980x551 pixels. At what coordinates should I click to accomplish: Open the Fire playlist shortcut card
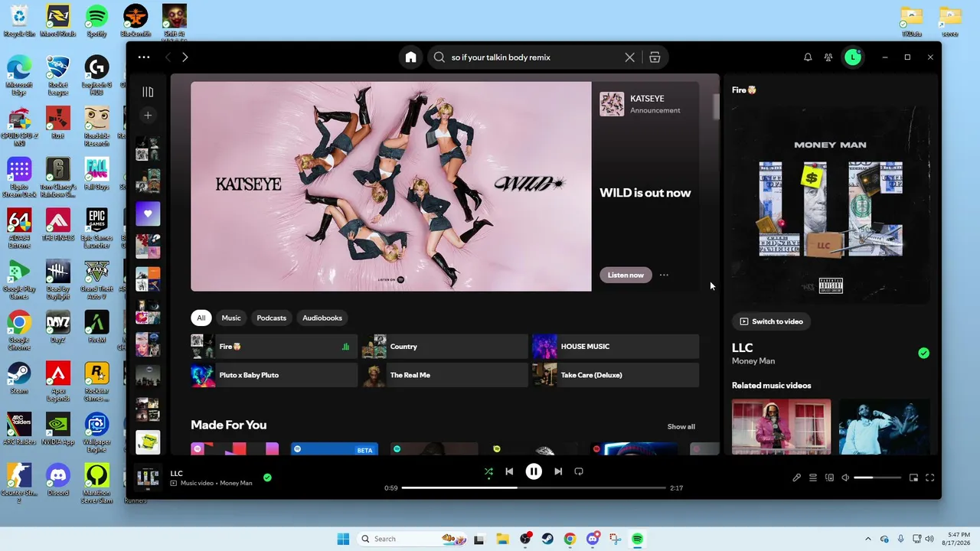[x=274, y=347]
